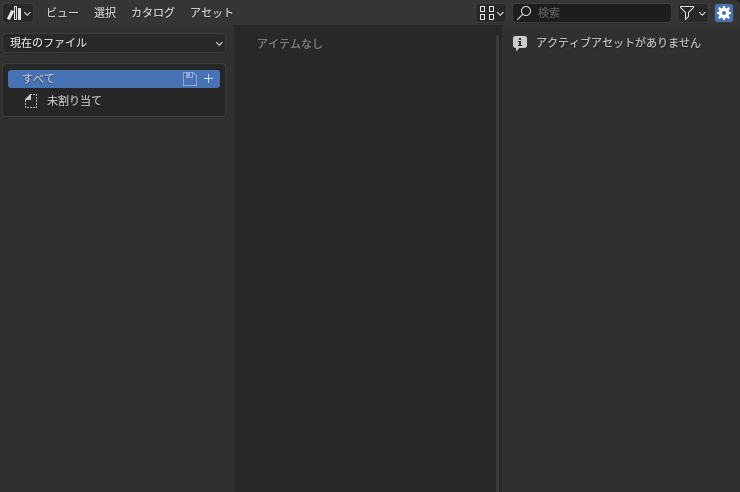Click the magnifier icon in search box
Viewport: 740px width, 492px height.
pos(524,13)
